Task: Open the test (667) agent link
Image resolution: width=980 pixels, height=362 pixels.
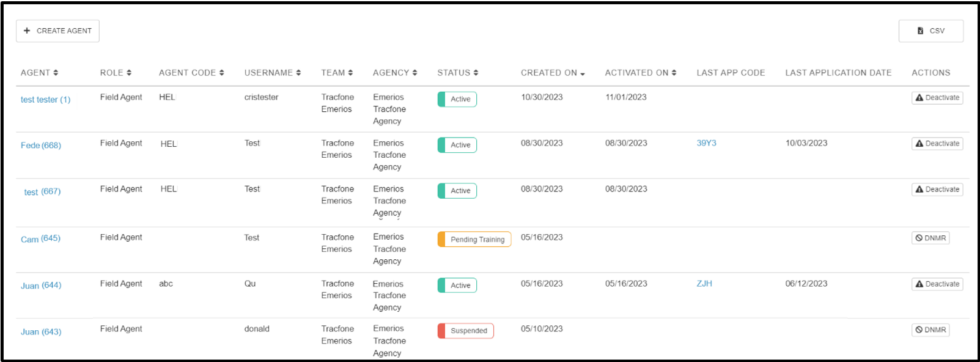Action: [x=42, y=191]
